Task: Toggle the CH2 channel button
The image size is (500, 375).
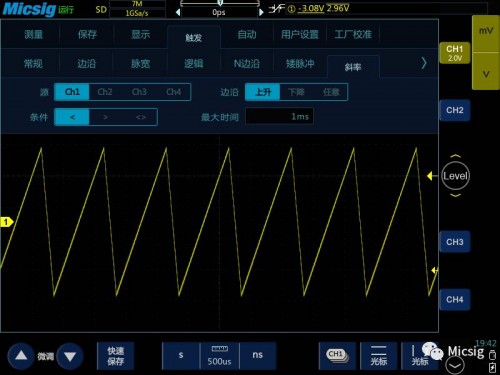Action: tap(455, 110)
